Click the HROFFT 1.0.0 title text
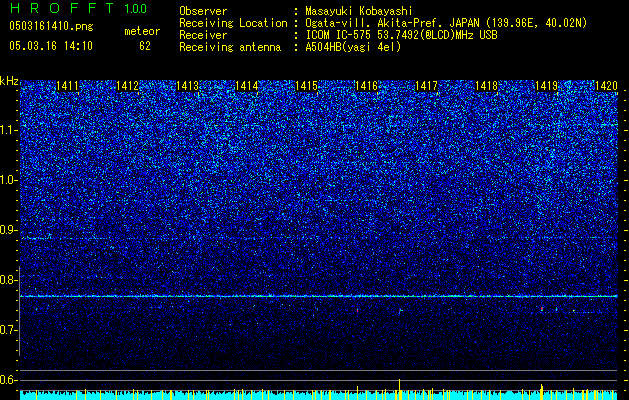This screenshot has width=629, height=400. (79, 8)
